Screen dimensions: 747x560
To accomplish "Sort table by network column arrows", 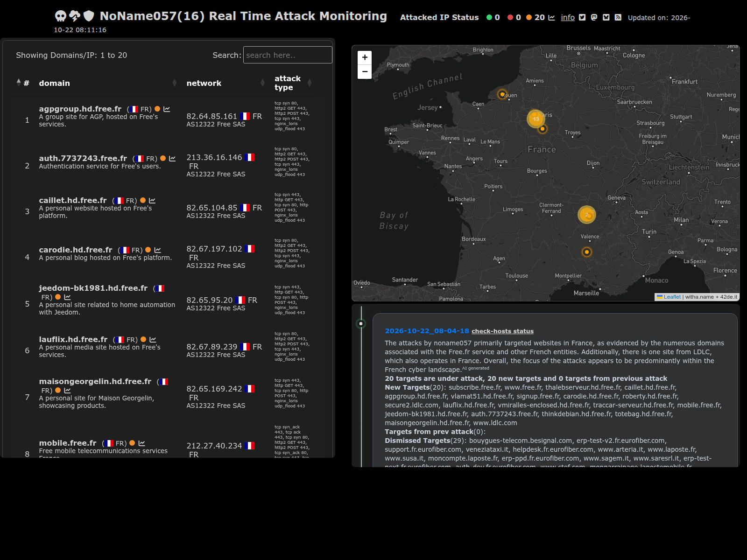I will click(x=262, y=83).
